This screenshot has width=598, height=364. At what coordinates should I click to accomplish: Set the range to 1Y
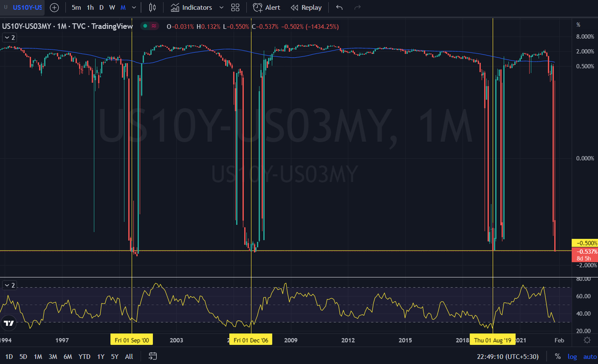(x=101, y=357)
